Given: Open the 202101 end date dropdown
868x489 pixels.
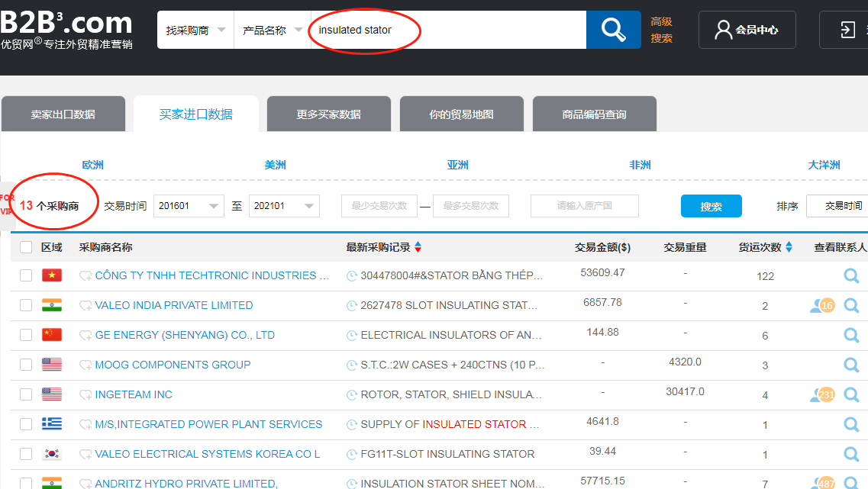Looking at the screenshot, I should 284,206.
